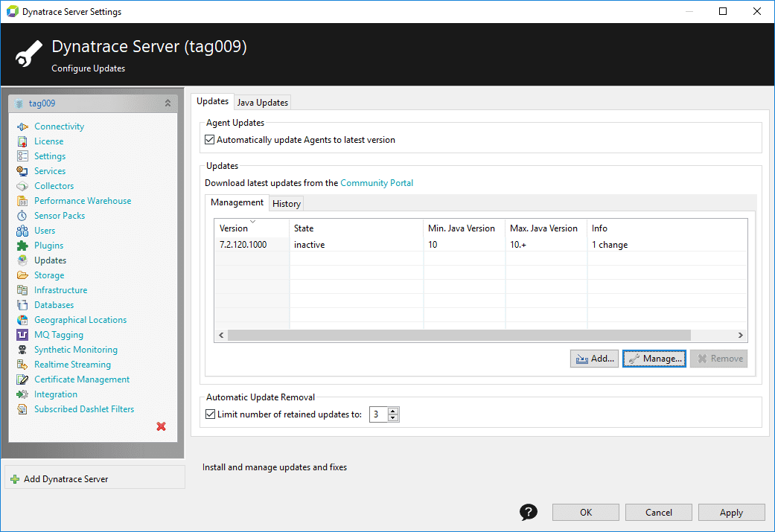Click the Services icon in the sidebar
Image resolution: width=775 pixels, height=532 pixels.
[x=22, y=171]
